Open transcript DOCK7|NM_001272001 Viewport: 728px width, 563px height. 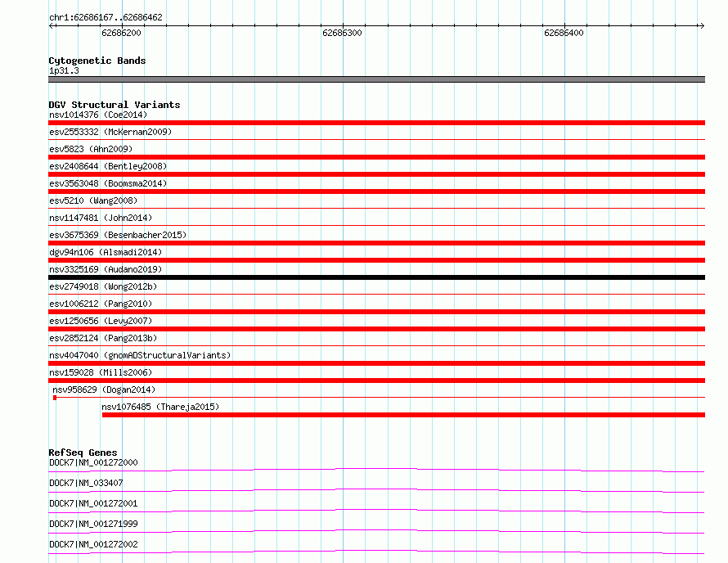tap(93, 503)
